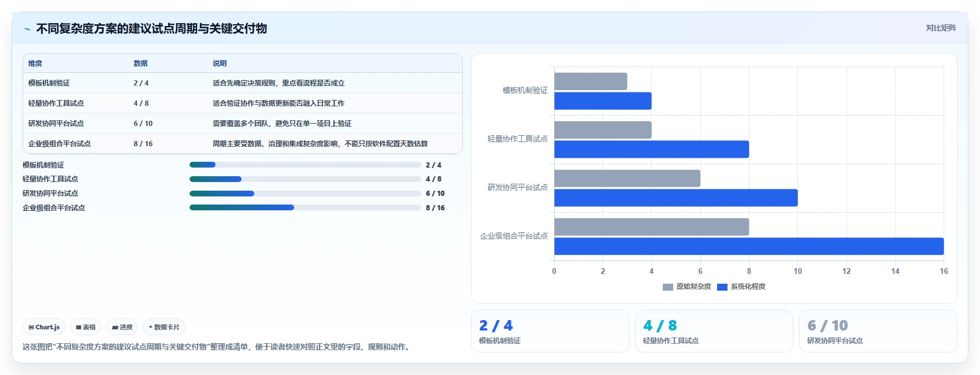Click the 企业级组合平台试点 label beside its progress bar
The width and height of the screenshot is (980, 375).
[x=54, y=208]
